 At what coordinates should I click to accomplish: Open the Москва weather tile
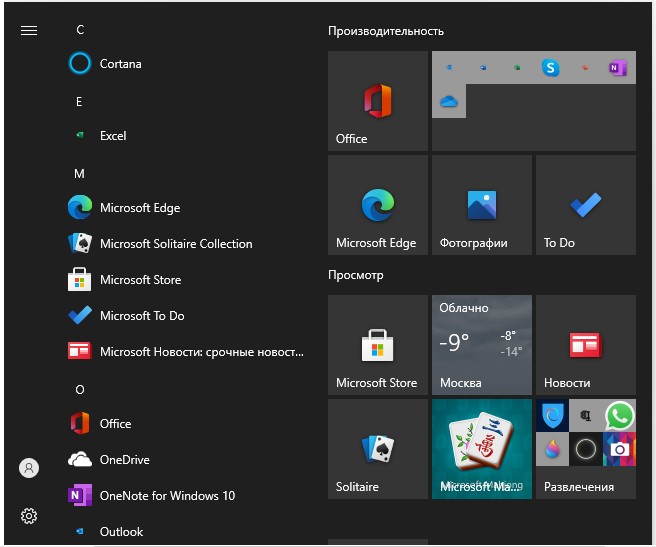click(x=482, y=345)
